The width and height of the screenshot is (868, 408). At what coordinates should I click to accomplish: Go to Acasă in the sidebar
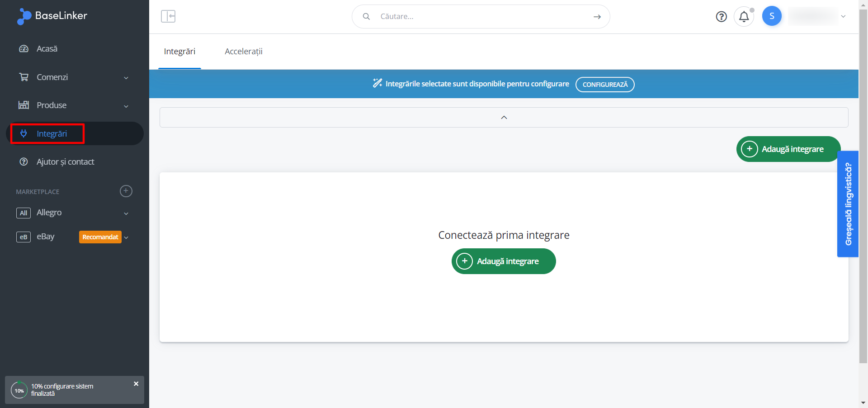(x=47, y=49)
